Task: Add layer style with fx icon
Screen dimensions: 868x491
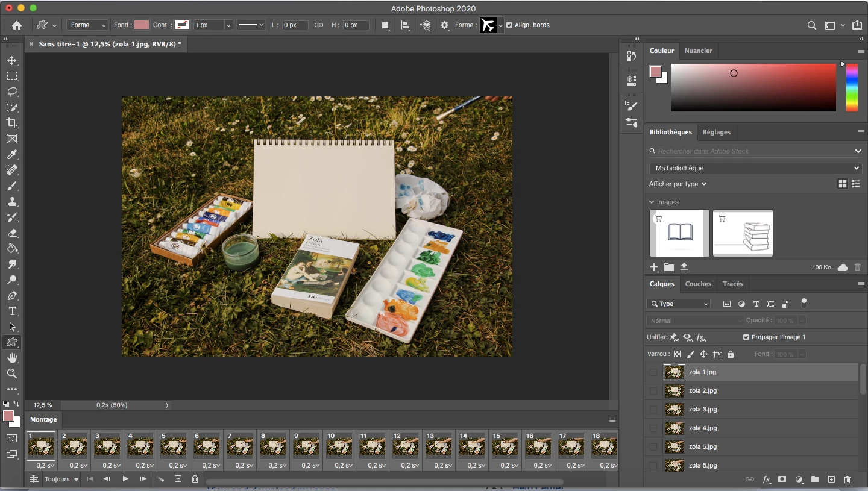Action: click(767, 480)
